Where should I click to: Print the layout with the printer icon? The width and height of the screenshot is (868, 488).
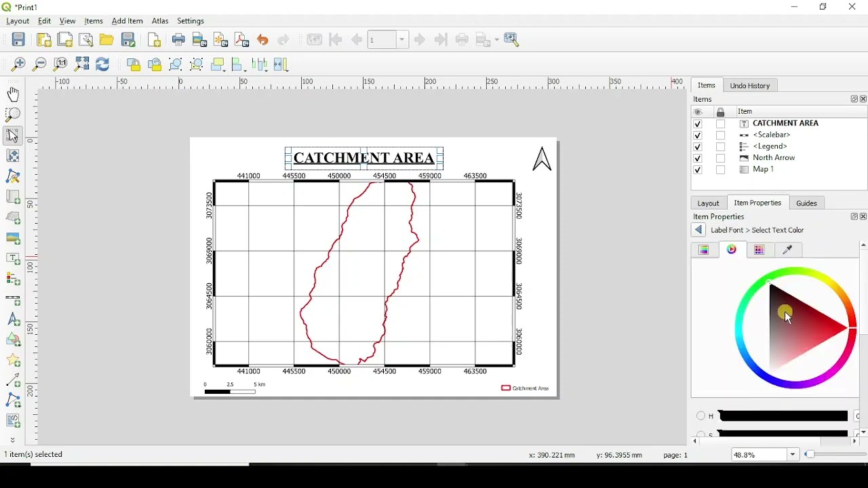tap(178, 40)
